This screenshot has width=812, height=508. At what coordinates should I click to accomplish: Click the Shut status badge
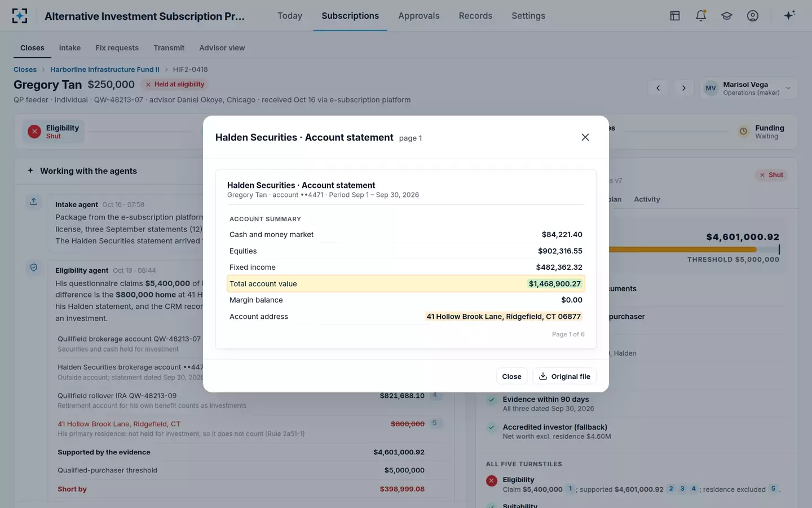coord(771,175)
